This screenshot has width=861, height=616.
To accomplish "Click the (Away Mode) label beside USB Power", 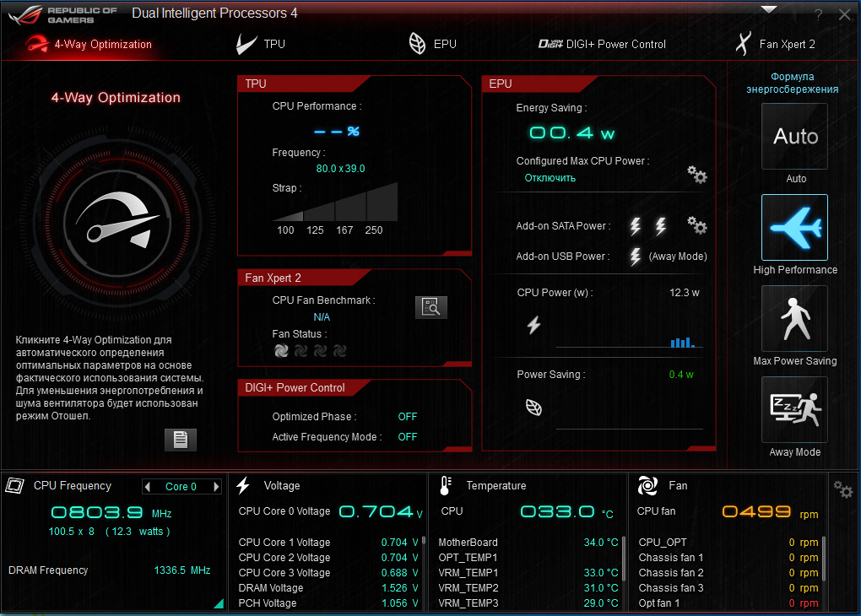I will tap(678, 257).
